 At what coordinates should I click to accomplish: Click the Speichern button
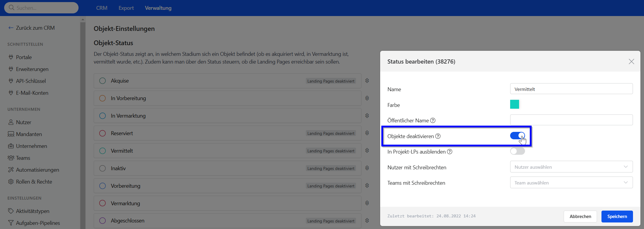(617, 217)
